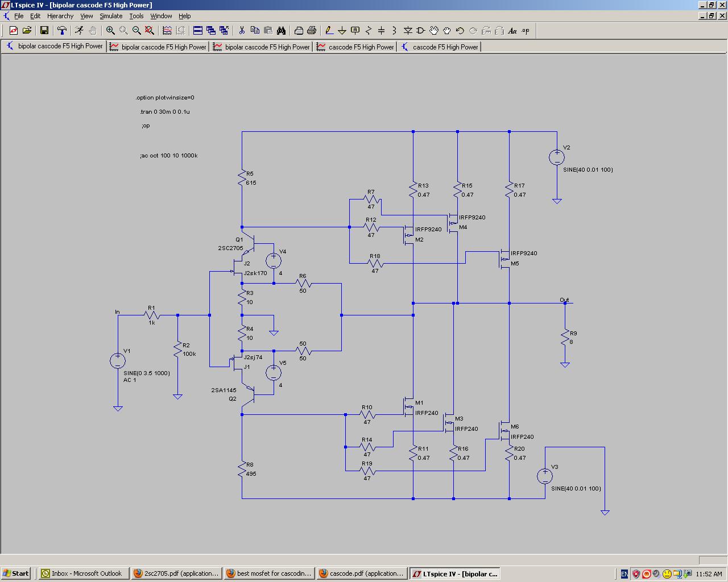Screen dimensions: 728x582
Task: Click the Out net label
Action: 564,300
